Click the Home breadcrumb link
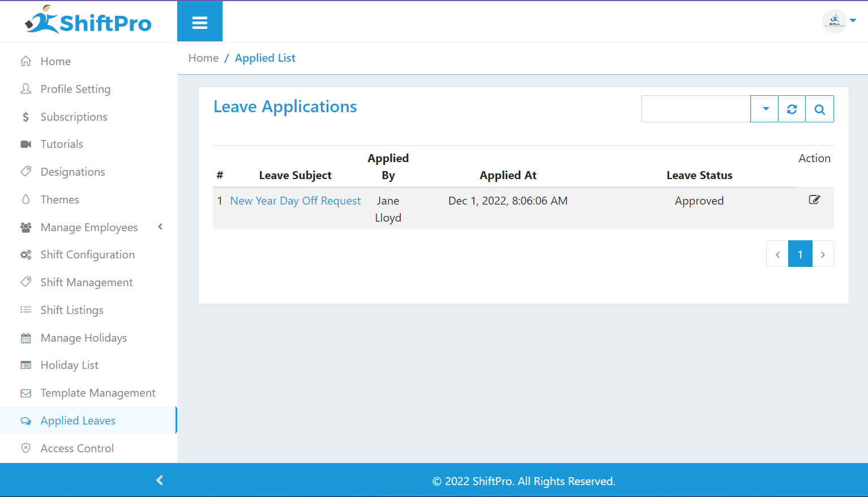Image resolution: width=868 pixels, height=497 pixels. 203,58
